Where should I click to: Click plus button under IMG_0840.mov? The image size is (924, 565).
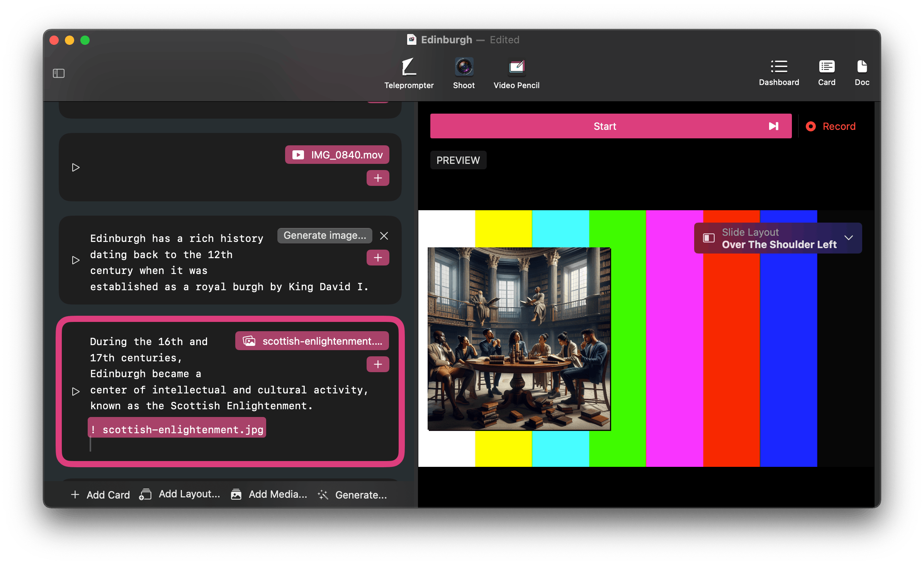[x=377, y=178]
